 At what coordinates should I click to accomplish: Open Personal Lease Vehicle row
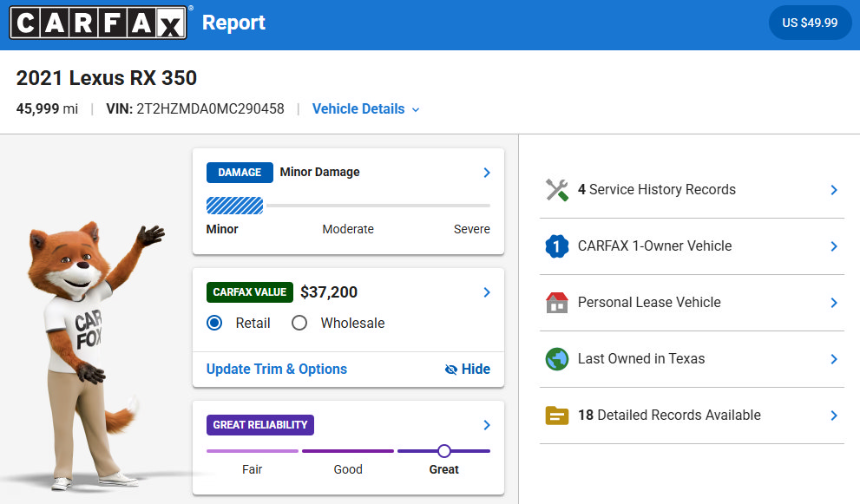[693, 303]
